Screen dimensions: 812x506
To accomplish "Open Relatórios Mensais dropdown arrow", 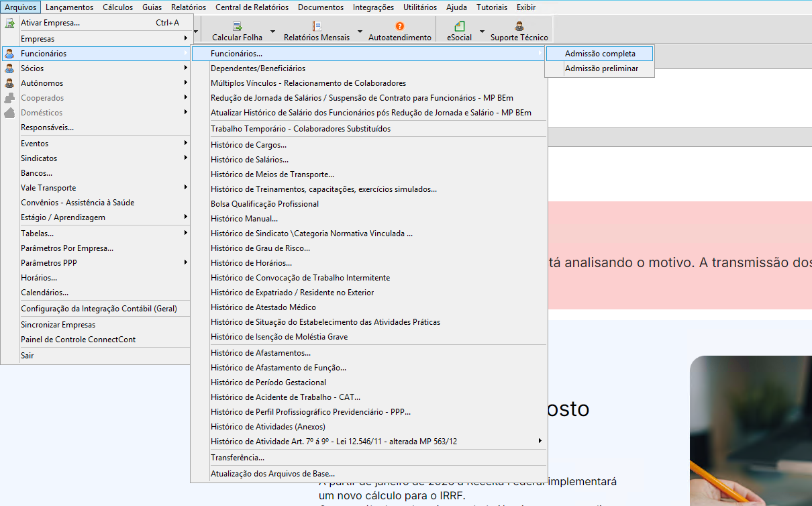I will (360, 32).
